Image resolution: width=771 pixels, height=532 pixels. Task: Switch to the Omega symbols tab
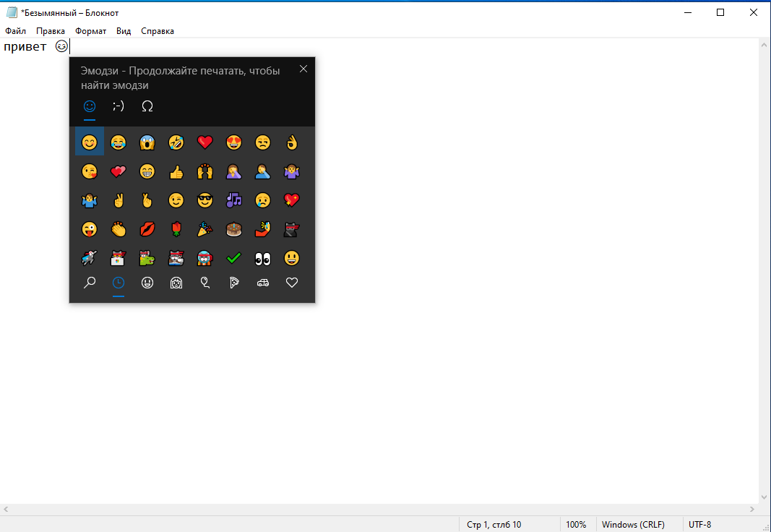147,106
